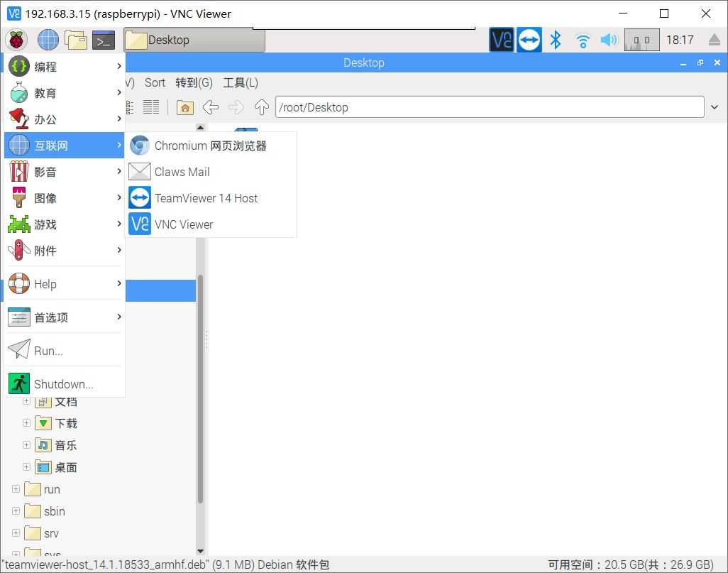Click the VNC server tray icon

pos(502,40)
